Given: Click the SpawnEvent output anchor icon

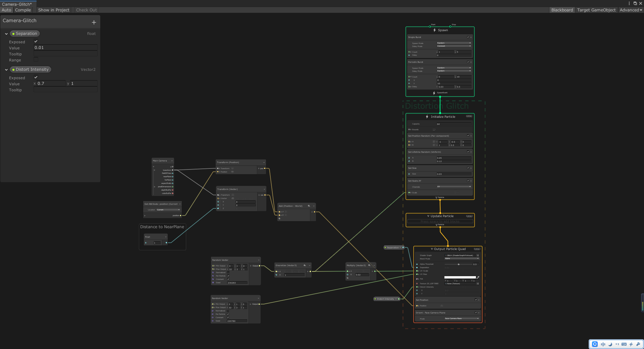Looking at the screenshot, I should [x=434, y=93].
